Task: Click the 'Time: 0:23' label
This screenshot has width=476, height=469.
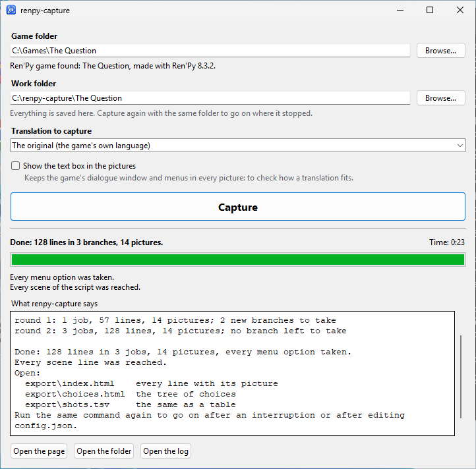Action: point(447,242)
